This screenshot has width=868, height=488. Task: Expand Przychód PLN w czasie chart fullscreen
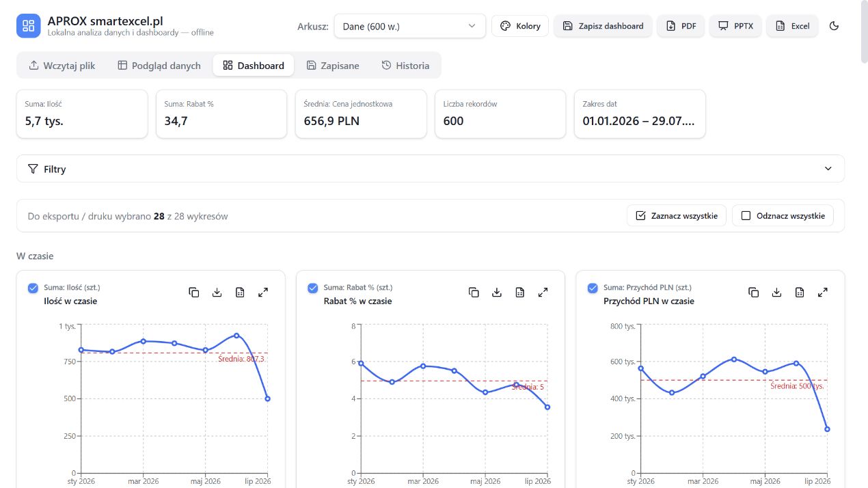pyautogui.click(x=823, y=293)
